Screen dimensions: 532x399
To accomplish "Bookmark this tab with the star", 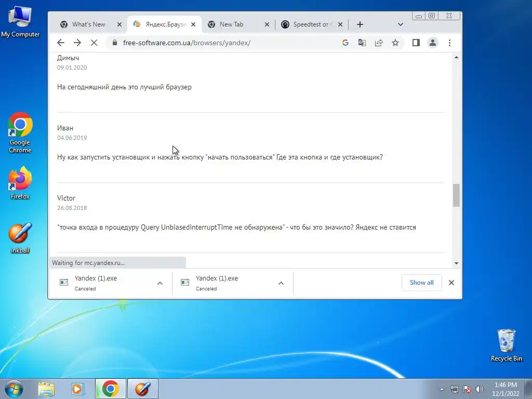I will (395, 43).
